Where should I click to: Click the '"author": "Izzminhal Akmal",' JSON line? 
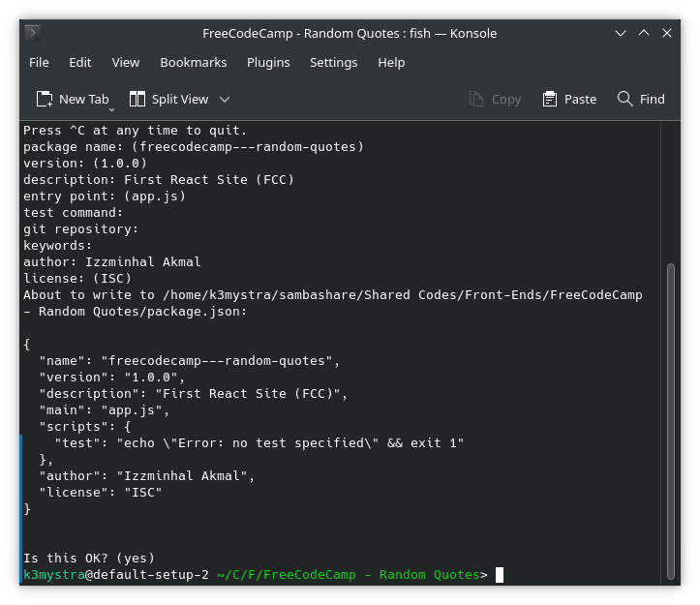pyautogui.click(x=146, y=476)
